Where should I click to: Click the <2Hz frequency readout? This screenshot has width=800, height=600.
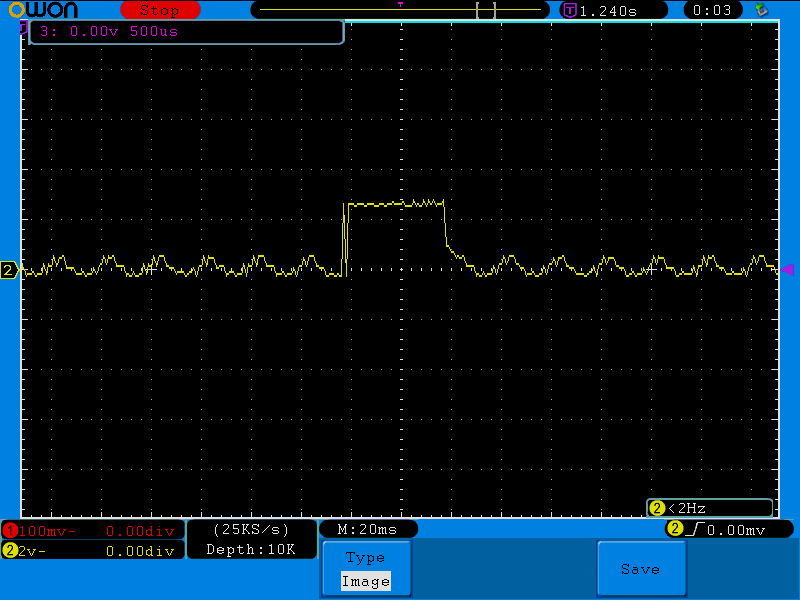coord(687,508)
